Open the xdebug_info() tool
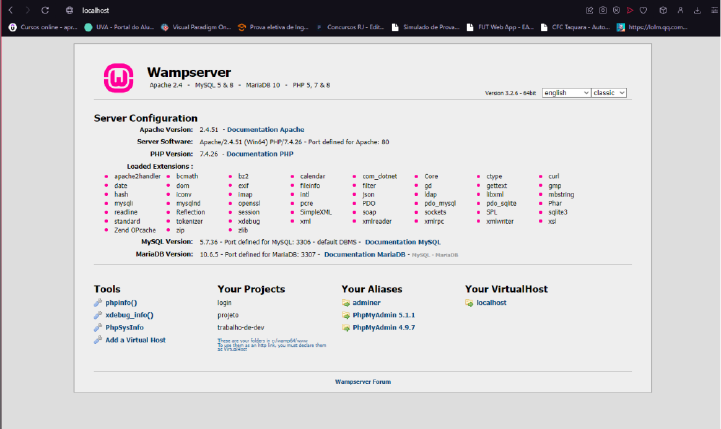The image size is (721, 429). point(129,315)
